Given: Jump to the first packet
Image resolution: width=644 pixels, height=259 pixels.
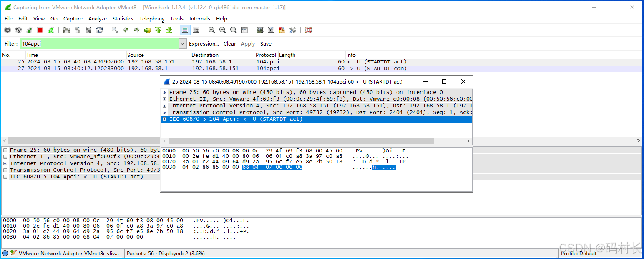Looking at the screenshot, I should 158,30.
